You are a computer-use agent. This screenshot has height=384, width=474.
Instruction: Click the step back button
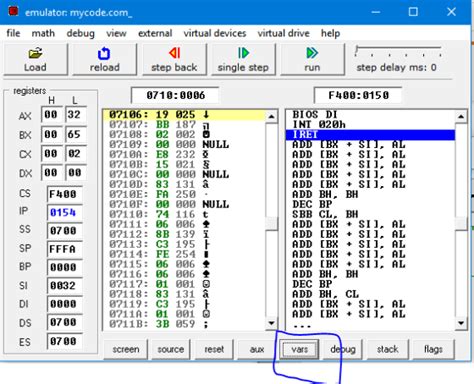click(174, 60)
